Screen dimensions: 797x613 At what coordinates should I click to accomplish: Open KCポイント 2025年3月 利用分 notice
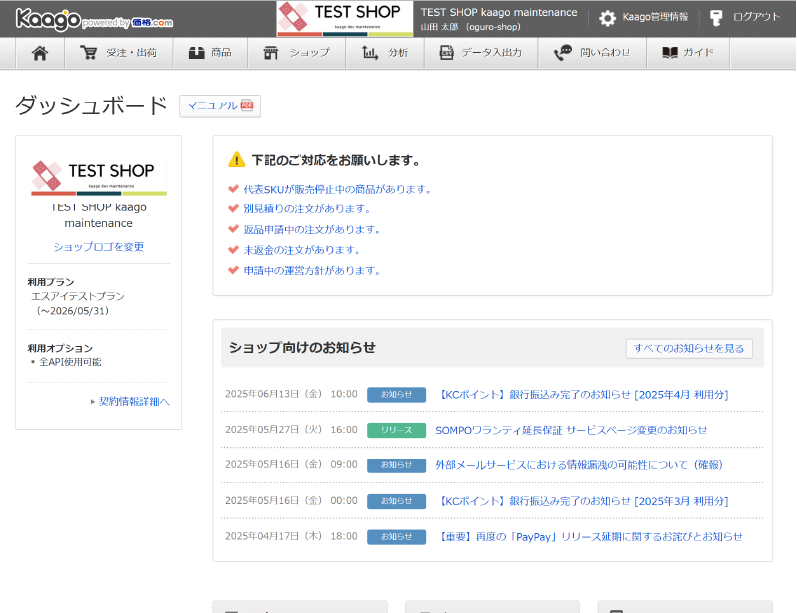(x=582, y=501)
